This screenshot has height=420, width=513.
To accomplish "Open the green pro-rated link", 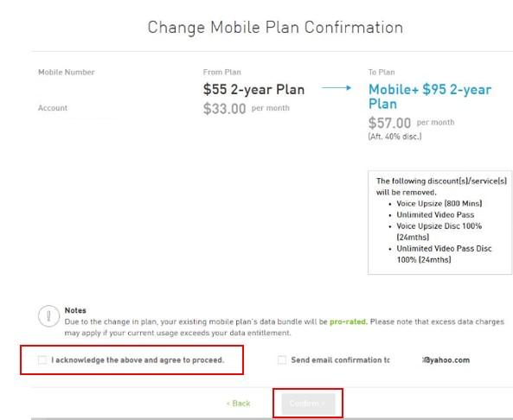I will pyautogui.click(x=348, y=321).
